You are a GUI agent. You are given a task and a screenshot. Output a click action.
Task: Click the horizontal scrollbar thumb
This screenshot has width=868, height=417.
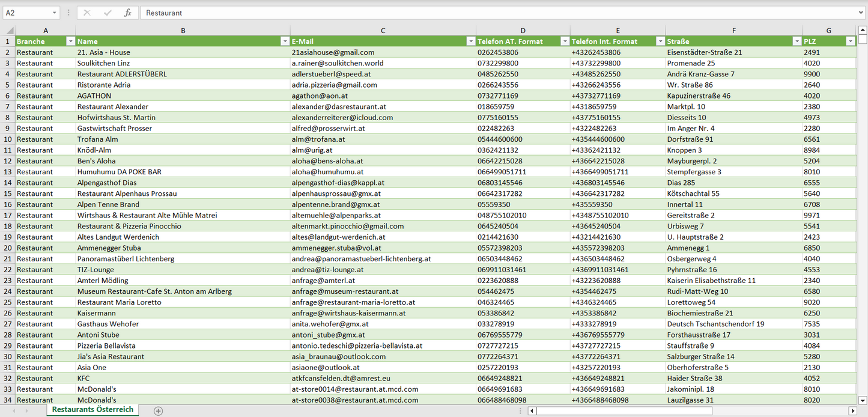[x=624, y=411]
